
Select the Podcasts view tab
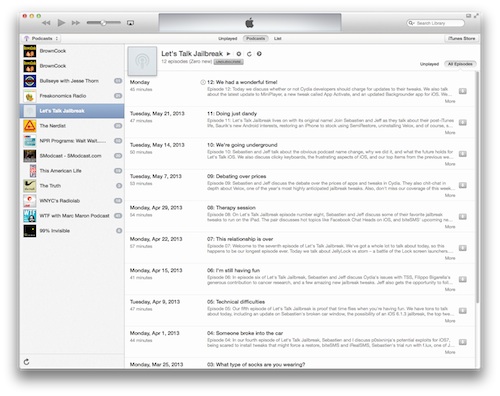(x=255, y=38)
